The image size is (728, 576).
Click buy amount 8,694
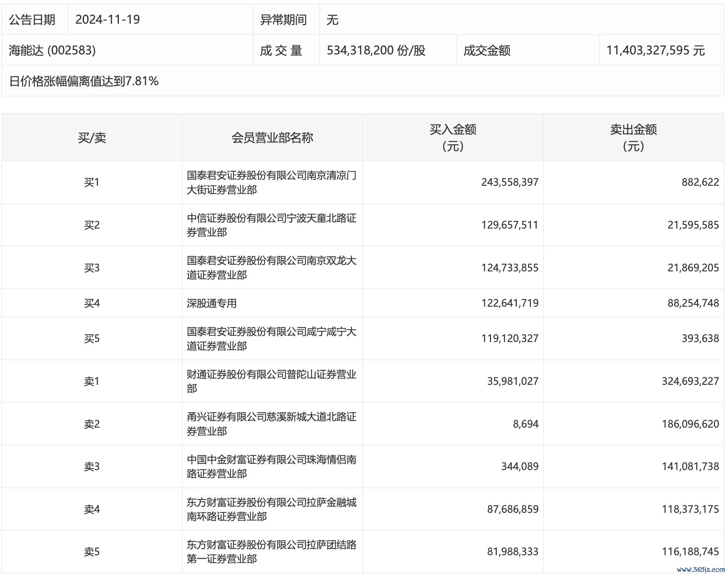tap(526, 424)
